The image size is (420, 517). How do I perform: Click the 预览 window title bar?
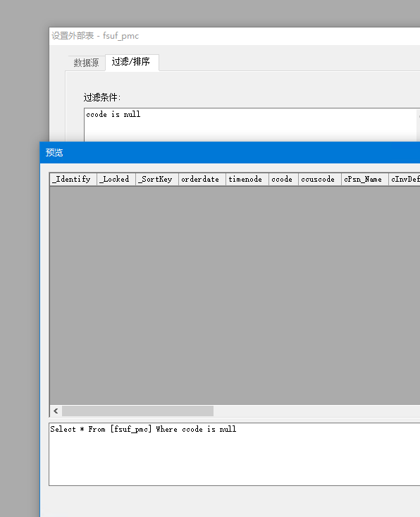(x=230, y=153)
